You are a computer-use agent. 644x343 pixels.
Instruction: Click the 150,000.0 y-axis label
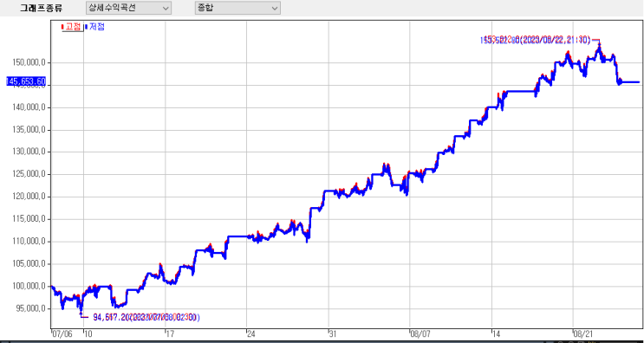pyautogui.click(x=29, y=62)
